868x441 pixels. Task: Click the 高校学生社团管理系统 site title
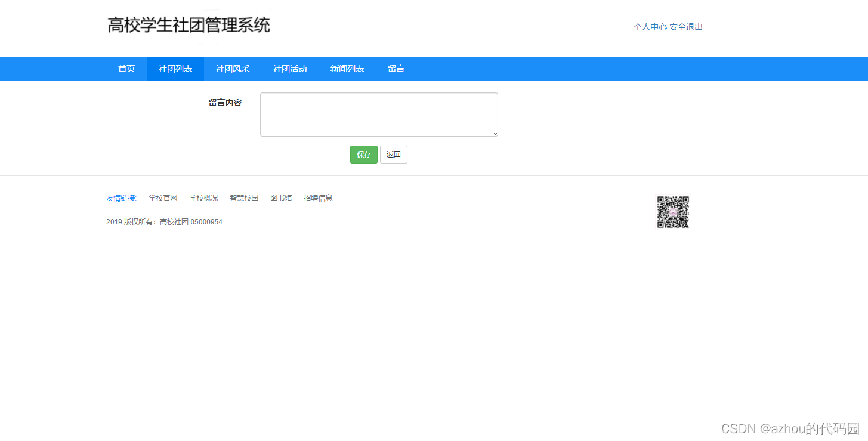(x=189, y=25)
